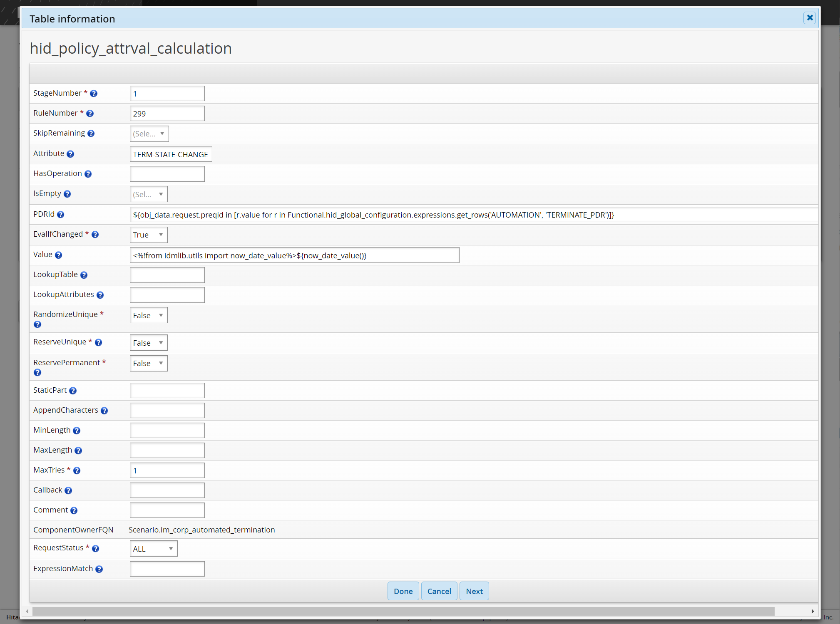Expand the IsEmpty select box
The width and height of the screenshot is (840, 624).
(149, 194)
